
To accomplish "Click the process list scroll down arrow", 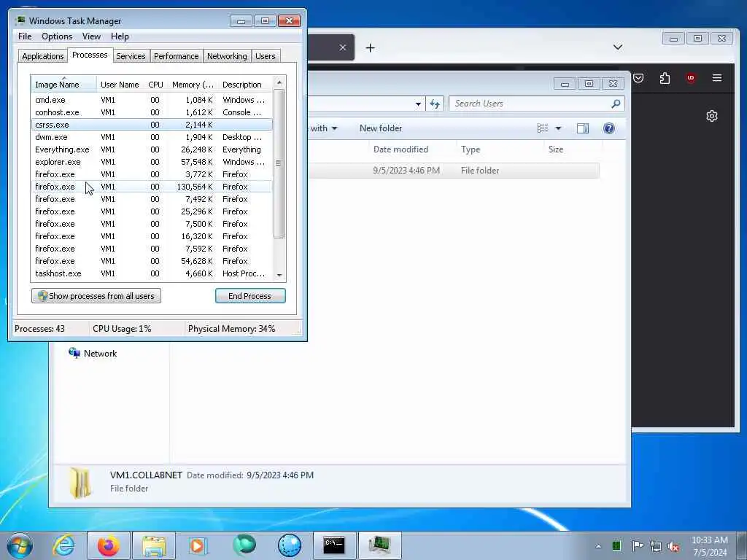I will pyautogui.click(x=279, y=275).
